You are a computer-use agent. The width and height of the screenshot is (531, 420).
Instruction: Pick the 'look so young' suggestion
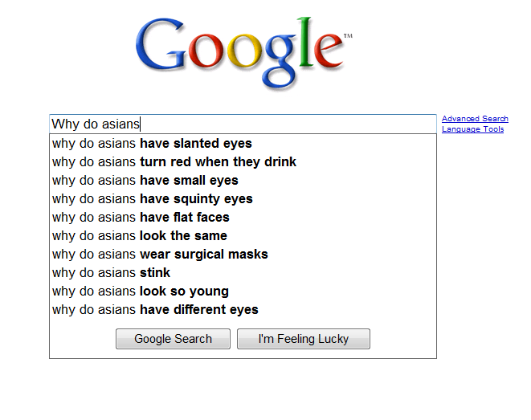243,291
